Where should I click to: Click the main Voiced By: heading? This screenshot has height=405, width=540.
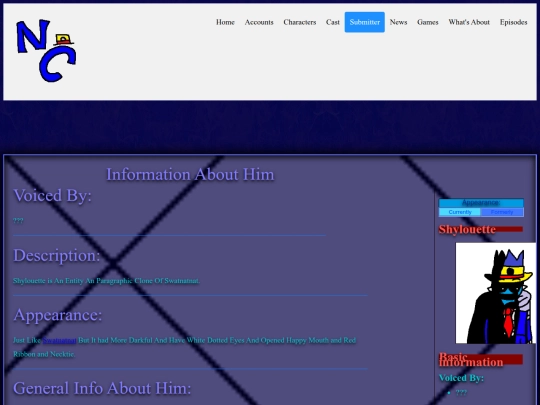tap(52, 195)
